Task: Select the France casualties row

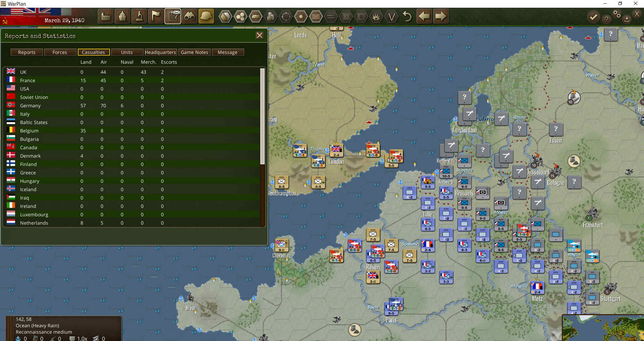Action: 132,80
